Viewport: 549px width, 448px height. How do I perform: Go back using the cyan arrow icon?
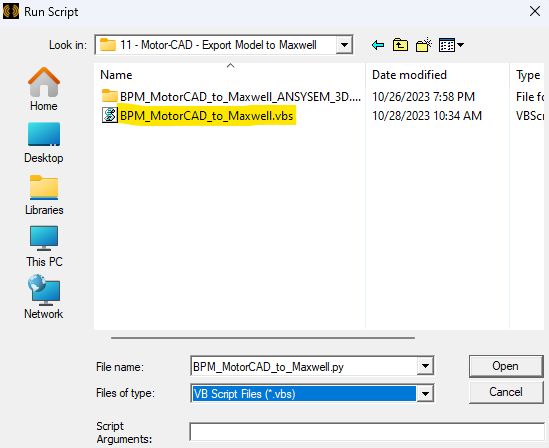coord(378,45)
